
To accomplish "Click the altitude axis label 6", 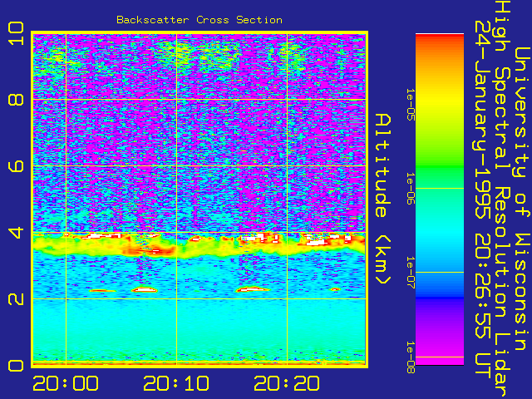I will (17, 166).
